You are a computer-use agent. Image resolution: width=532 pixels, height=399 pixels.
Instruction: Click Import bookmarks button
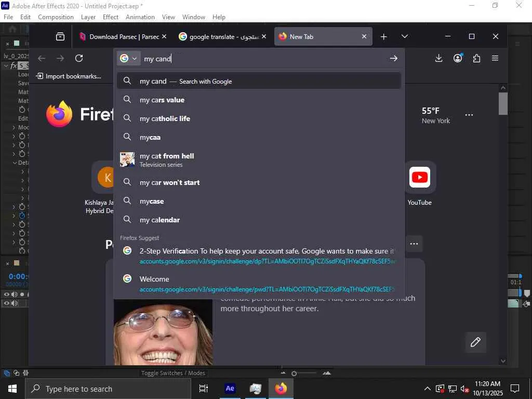(x=69, y=76)
